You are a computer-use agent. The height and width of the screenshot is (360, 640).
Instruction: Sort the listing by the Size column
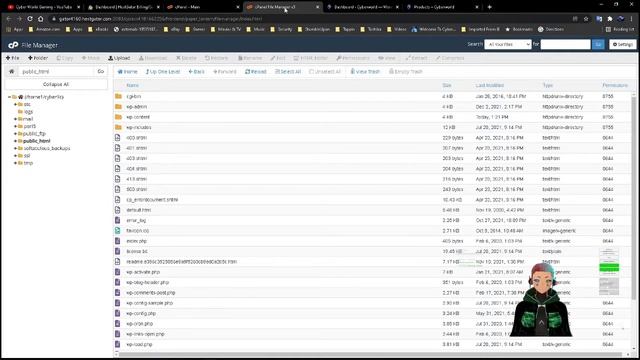[447, 85]
